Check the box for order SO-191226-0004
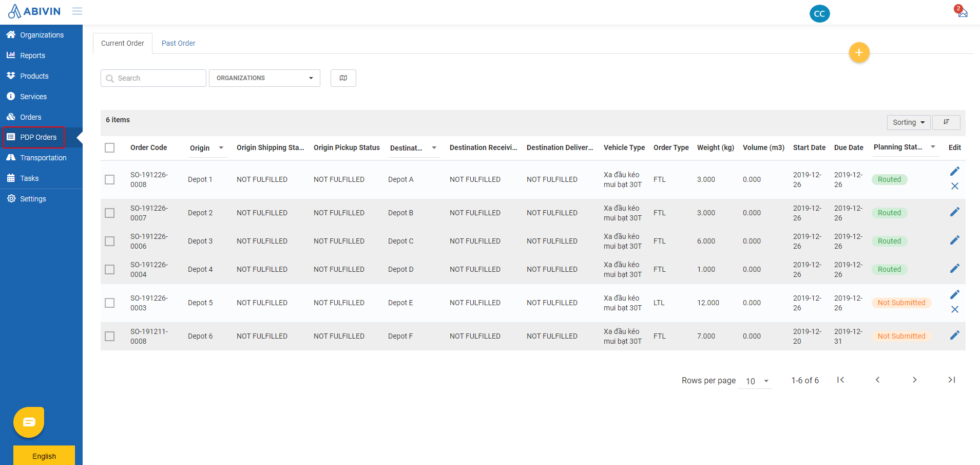Screen dimensions: 980x465 pos(109,269)
